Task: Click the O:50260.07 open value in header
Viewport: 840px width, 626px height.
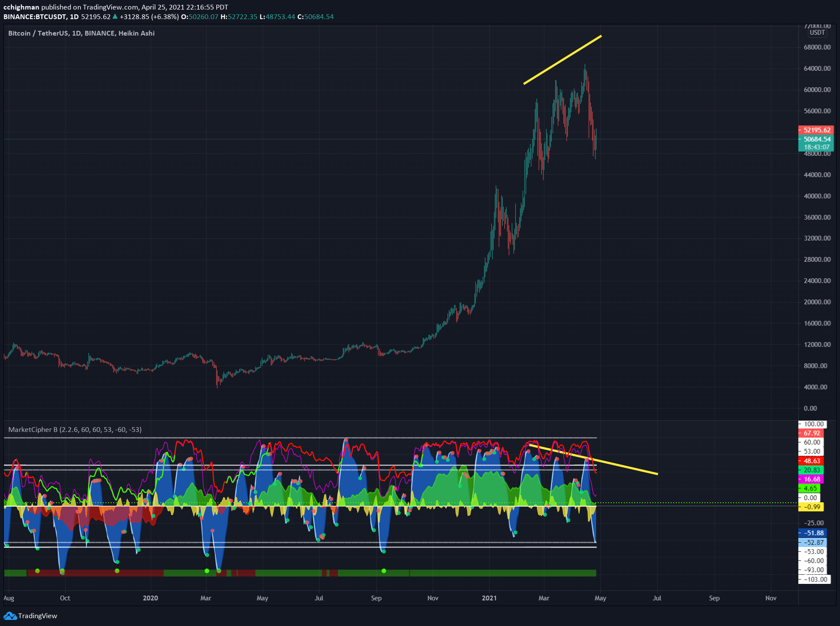Action: pyautogui.click(x=200, y=16)
